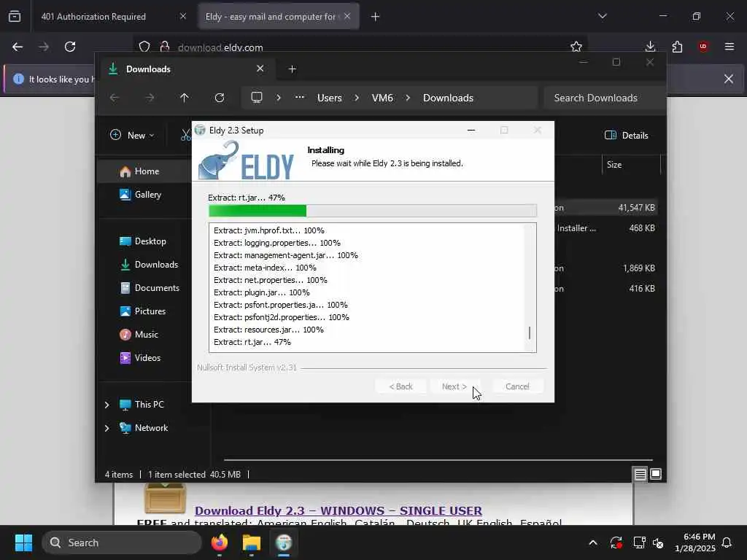Bookmark this page with the star icon
Screen dimensions: 747x560
click(576, 47)
